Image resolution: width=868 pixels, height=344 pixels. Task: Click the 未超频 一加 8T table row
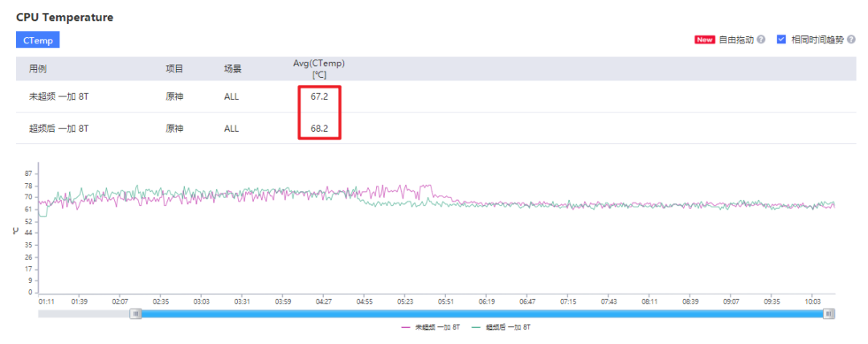click(436, 96)
